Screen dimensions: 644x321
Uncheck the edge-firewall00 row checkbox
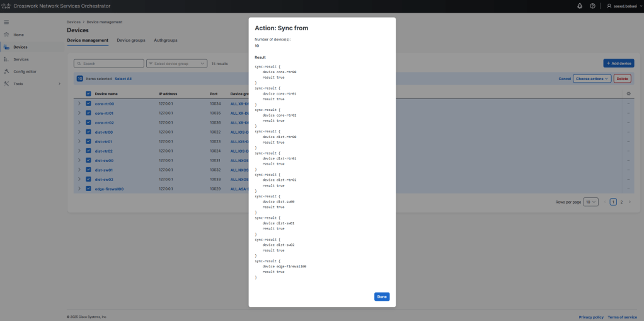click(88, 189)
